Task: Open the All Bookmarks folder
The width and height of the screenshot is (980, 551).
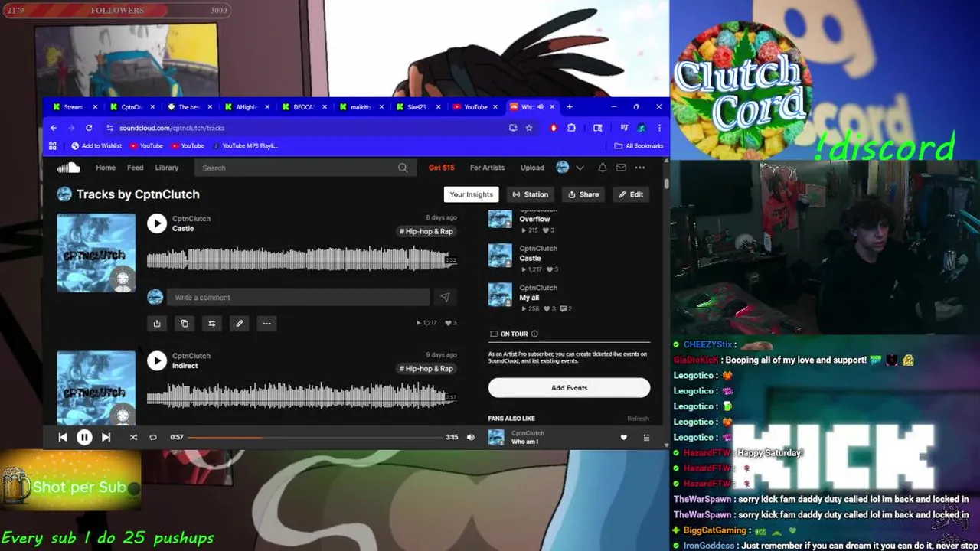Action: pos(639,145)
